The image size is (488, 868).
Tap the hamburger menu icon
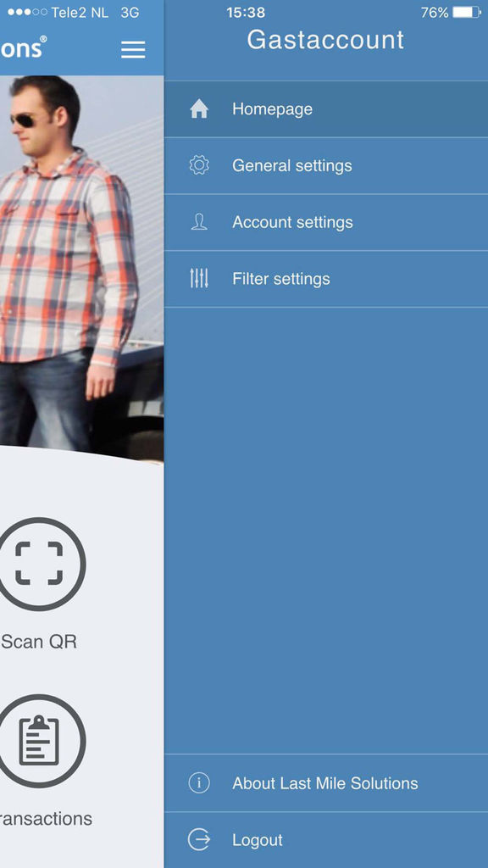[x=133, y=49]
